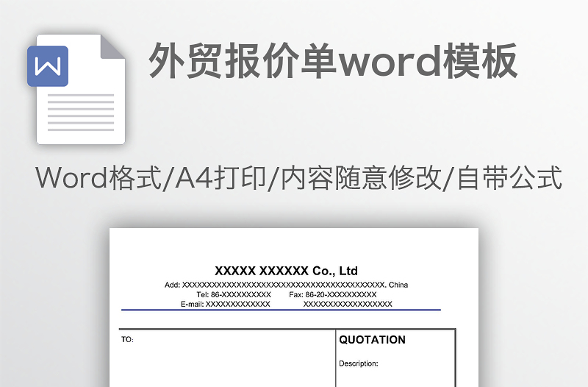
Task: Click the 'Fax: 86-20-XXXXXXXXXX' text
Action: click(x=333, y=294)
